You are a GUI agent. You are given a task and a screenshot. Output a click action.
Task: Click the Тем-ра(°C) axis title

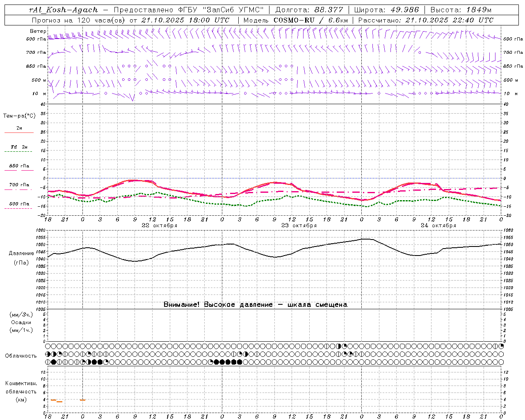coord(19,116)
